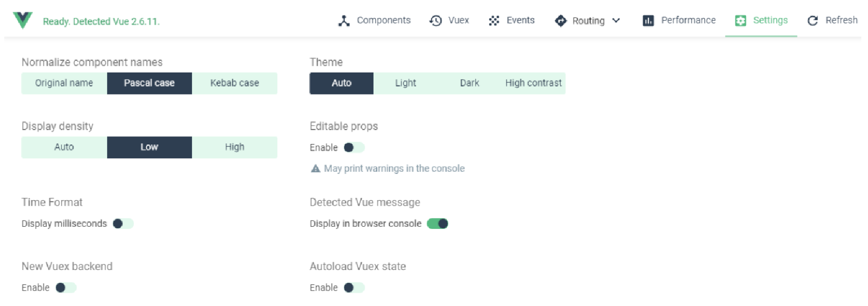The height and width of the screenshot is (306, 868).
Task: Click the Performance bar chart icon
Action: [648, 21]
